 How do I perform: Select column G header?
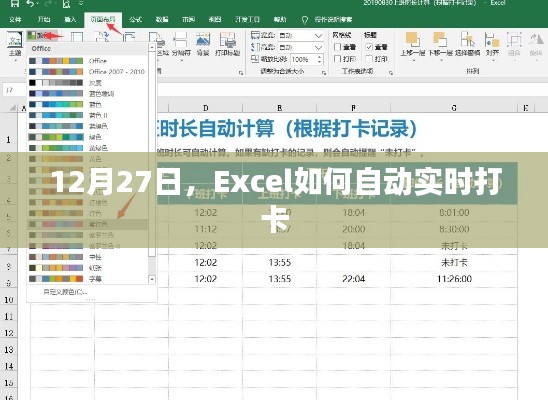click(x=454, y=108)
